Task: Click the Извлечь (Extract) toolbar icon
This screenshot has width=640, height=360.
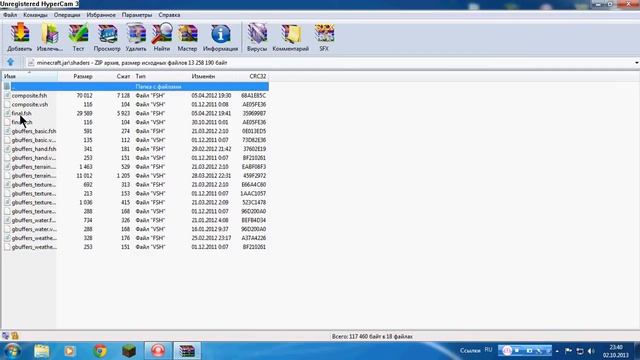Action: pos(50,37)
